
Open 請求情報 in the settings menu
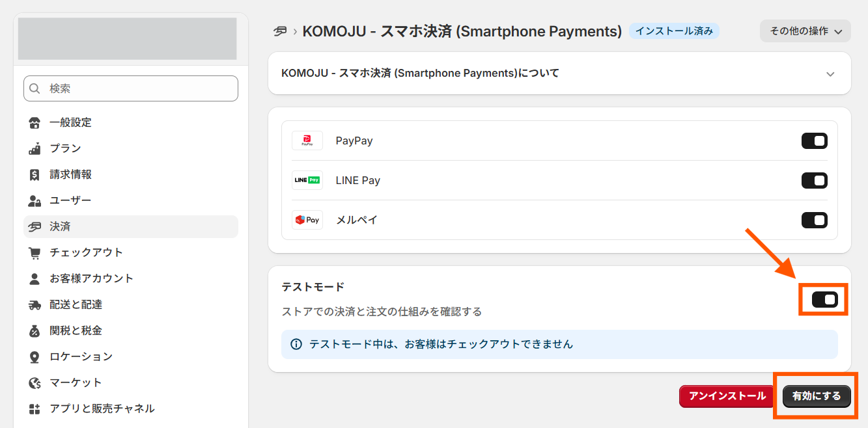(131, 175)
